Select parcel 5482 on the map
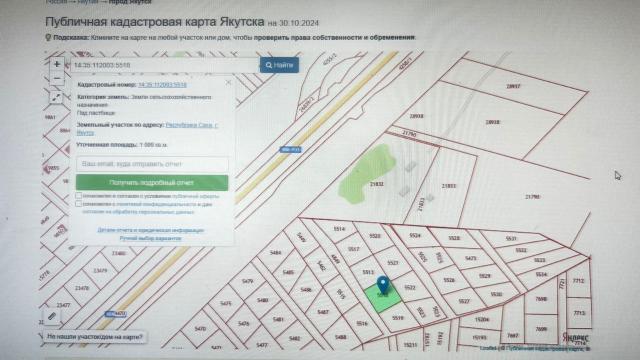The height and width of the screenshot is (360, 640). point(294,338)
